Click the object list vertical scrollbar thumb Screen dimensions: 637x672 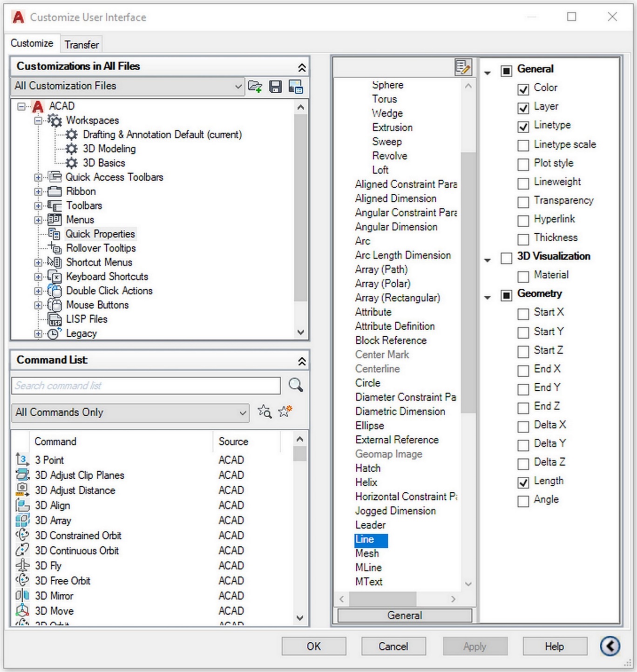tap(468, 282)
